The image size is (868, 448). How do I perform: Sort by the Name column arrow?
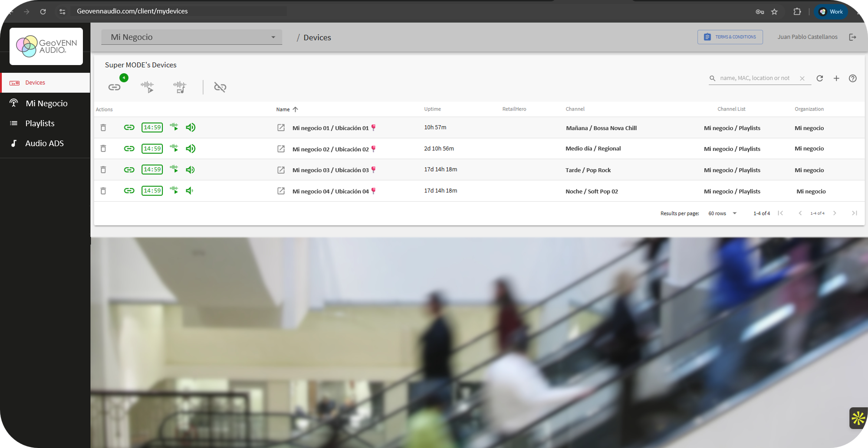(x=296, y=109)
